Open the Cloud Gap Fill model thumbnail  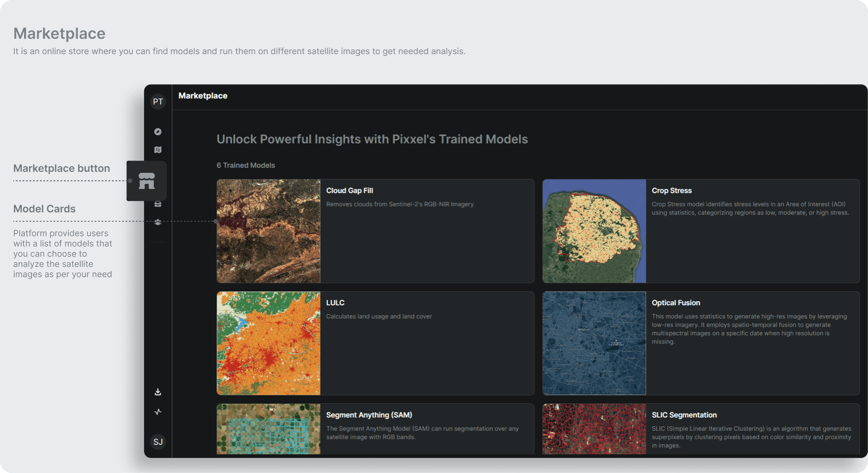(x=269, y=231)
